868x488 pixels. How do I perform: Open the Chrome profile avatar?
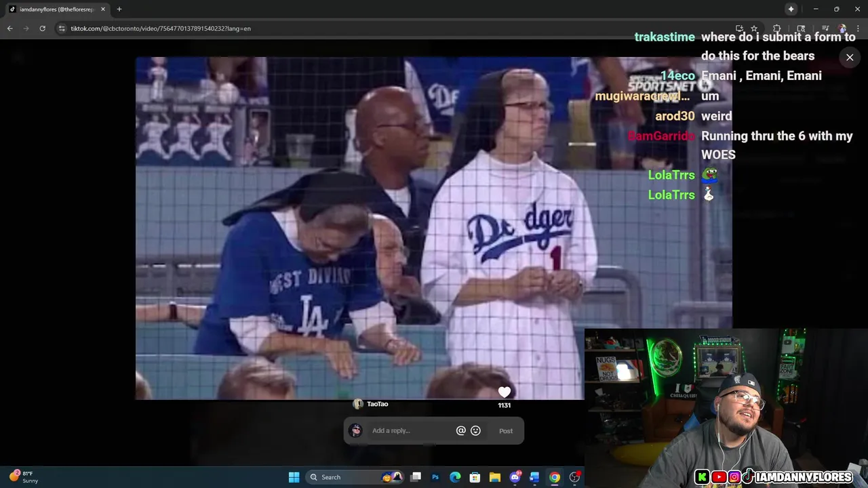click(x=842, y=28)
